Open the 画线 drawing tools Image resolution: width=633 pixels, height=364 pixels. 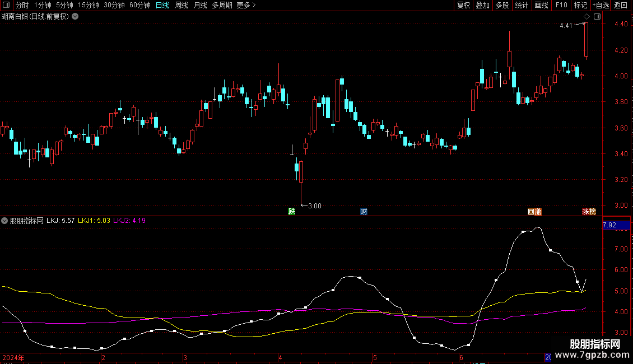tap(541, 6)
